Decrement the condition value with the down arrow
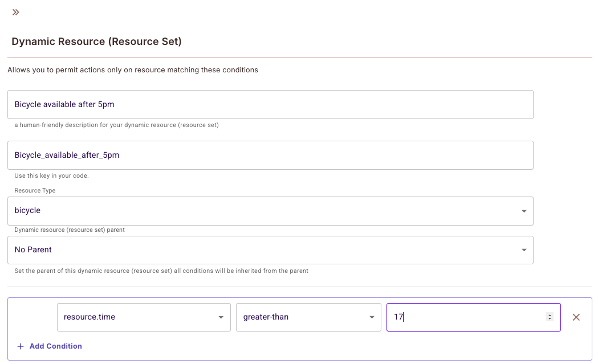This screenshot has width=598, height=364. click(548, 320)
